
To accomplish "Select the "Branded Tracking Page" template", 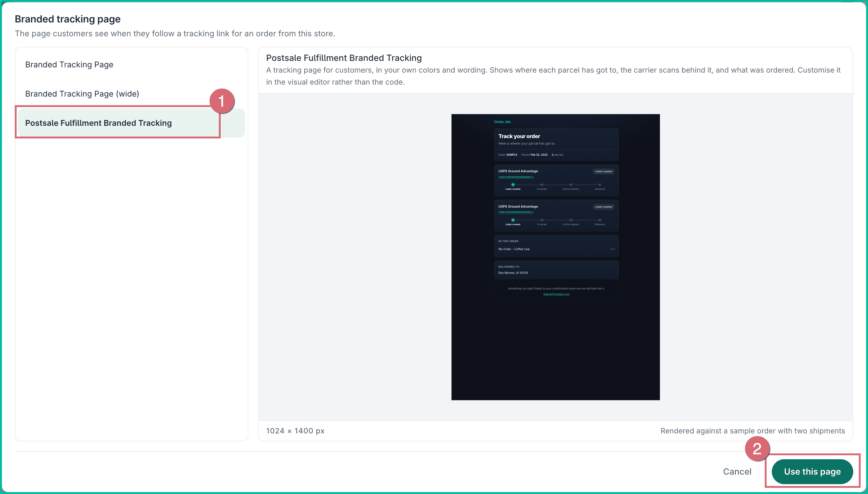I will [131, 65].
